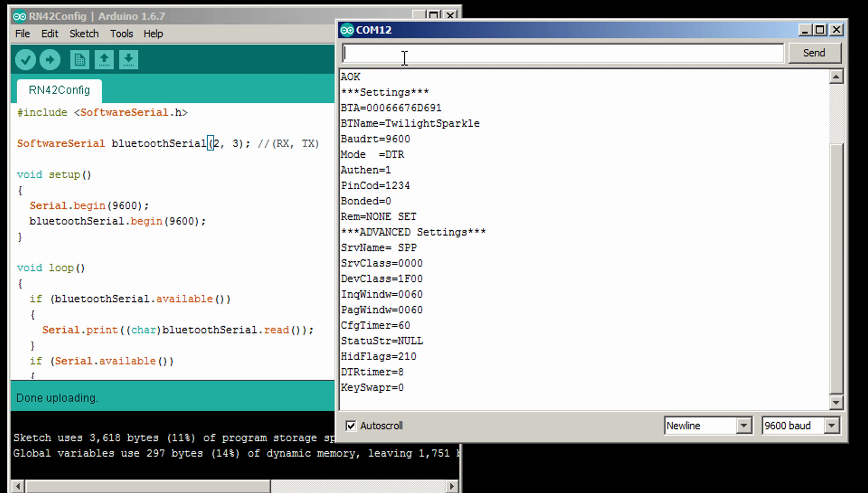Click the serial output scroll-up arrow
Screen dimensions: 868x493
[x=836, y=77]
